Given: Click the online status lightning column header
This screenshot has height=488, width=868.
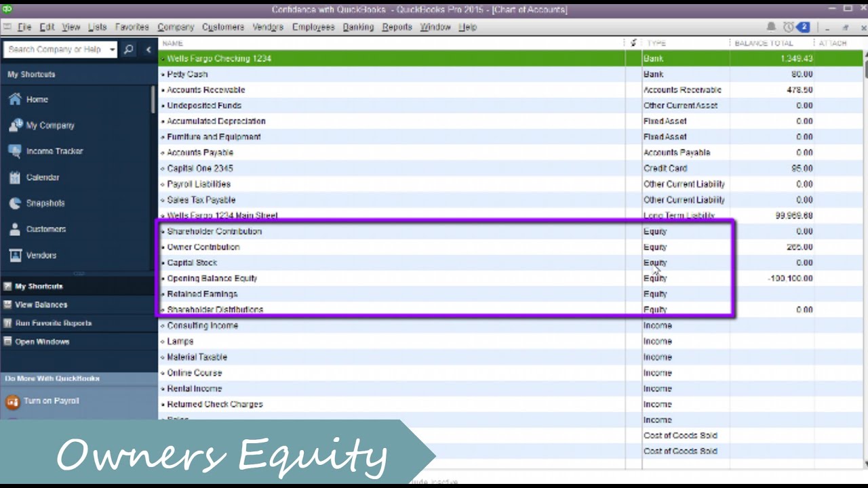Looking at the screenshot, I should pyautogui.click(x=633, y=43).
